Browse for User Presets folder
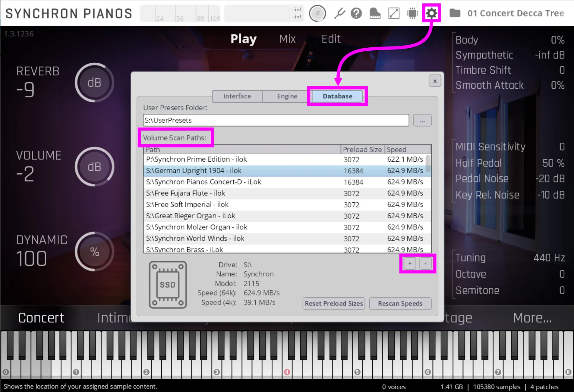 [422, 121]
